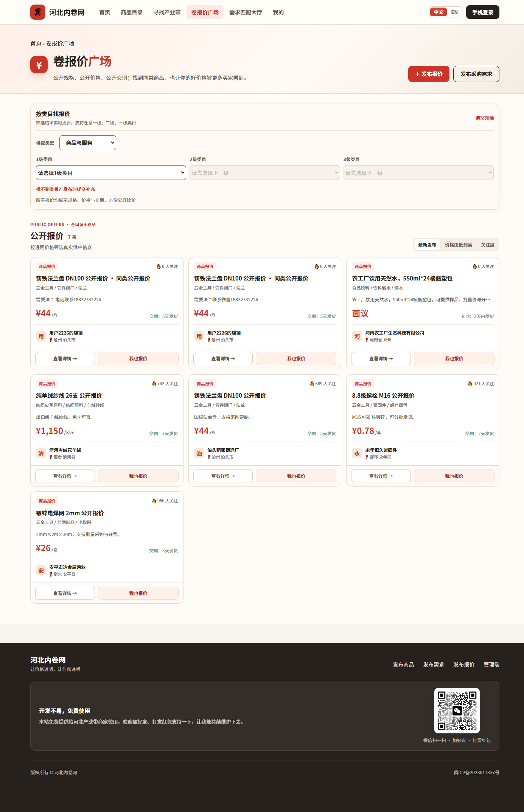Image resolution: width=524 pixels, height=812 pixels.
Task: Sort offers by 价格由低到高
Action: tap(459, 245)
